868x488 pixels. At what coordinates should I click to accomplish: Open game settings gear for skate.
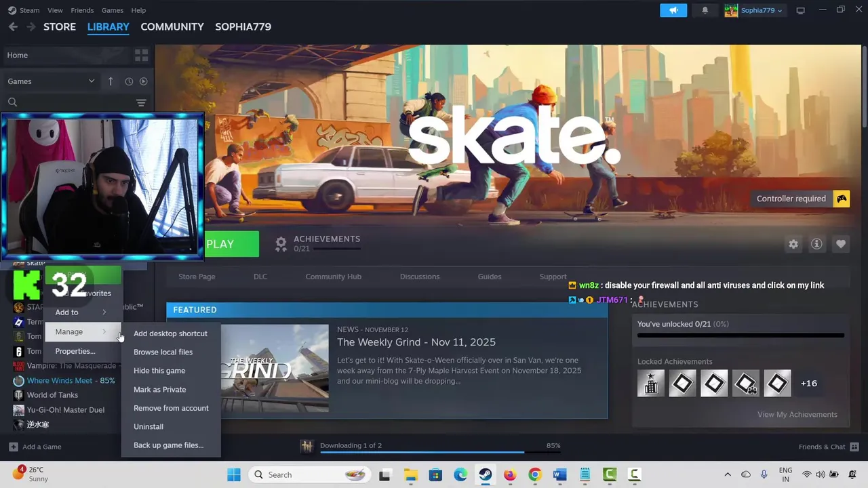793,244
